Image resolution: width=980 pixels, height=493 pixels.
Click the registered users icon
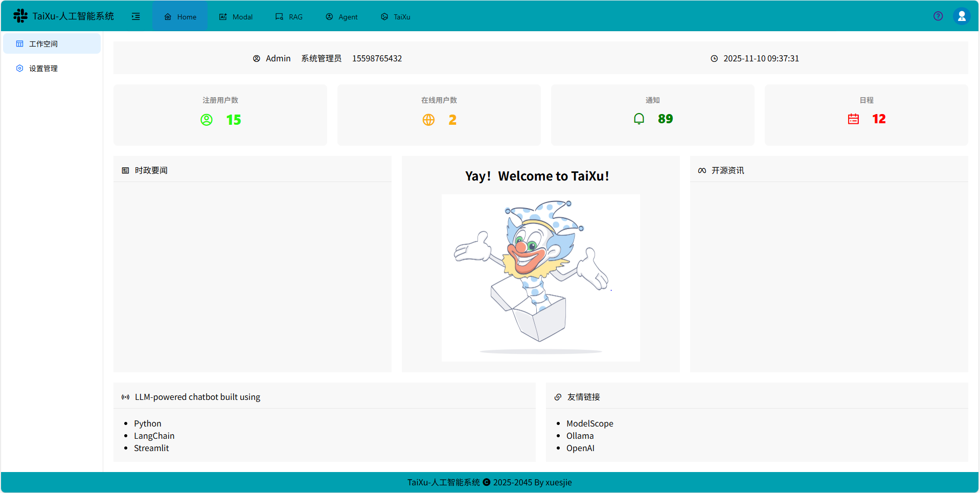(x=207, y=120)
